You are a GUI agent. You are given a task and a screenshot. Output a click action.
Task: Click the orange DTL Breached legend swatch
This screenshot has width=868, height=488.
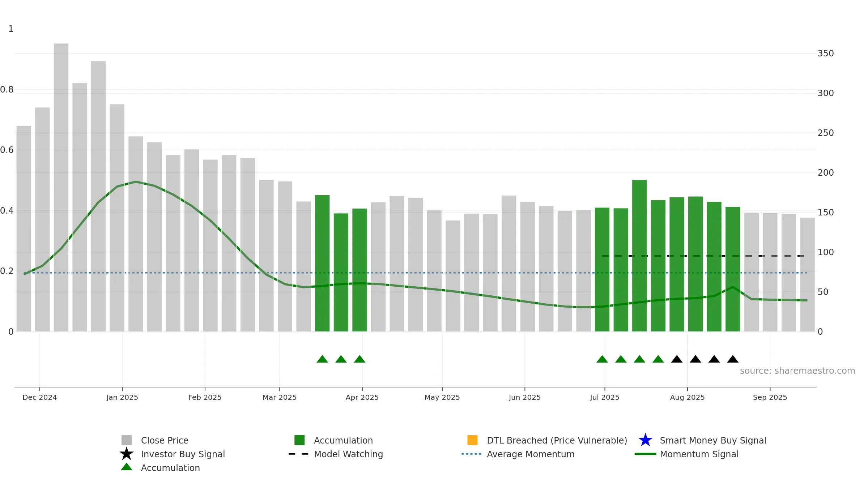click(x=472, y=440)
